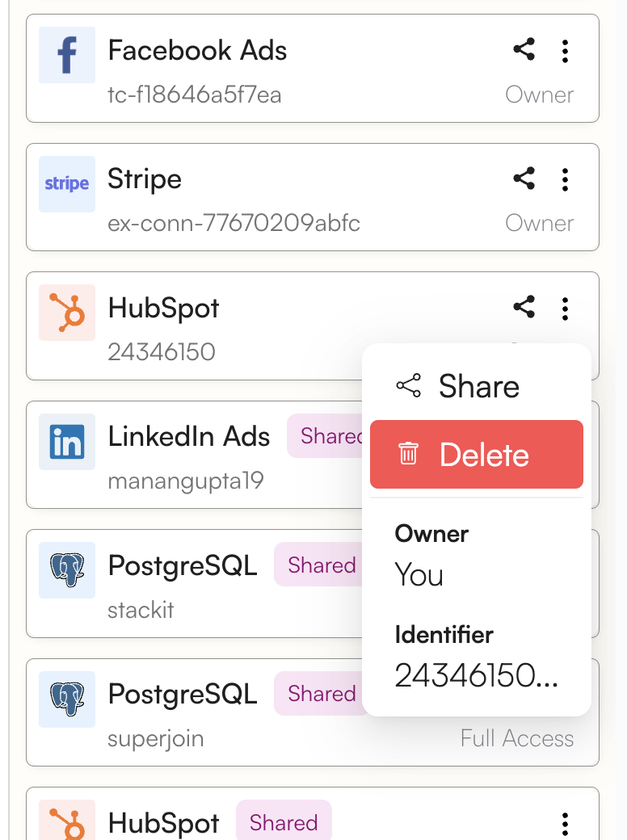Select the LinkedIn Ads title

[188, 436]
